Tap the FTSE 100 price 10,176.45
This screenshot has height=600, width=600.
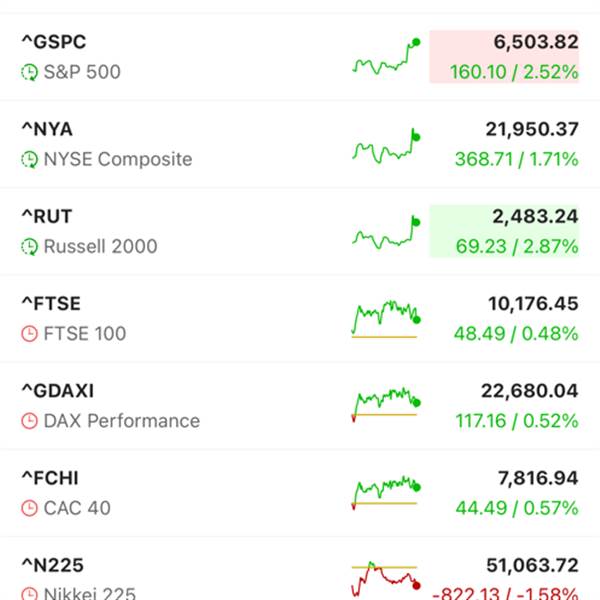[528, 303]
